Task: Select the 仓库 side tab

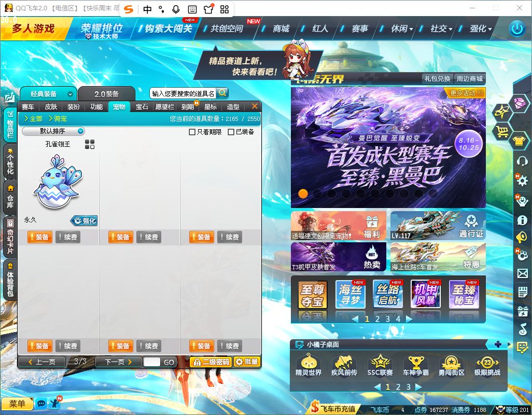Action: (10, 197)
